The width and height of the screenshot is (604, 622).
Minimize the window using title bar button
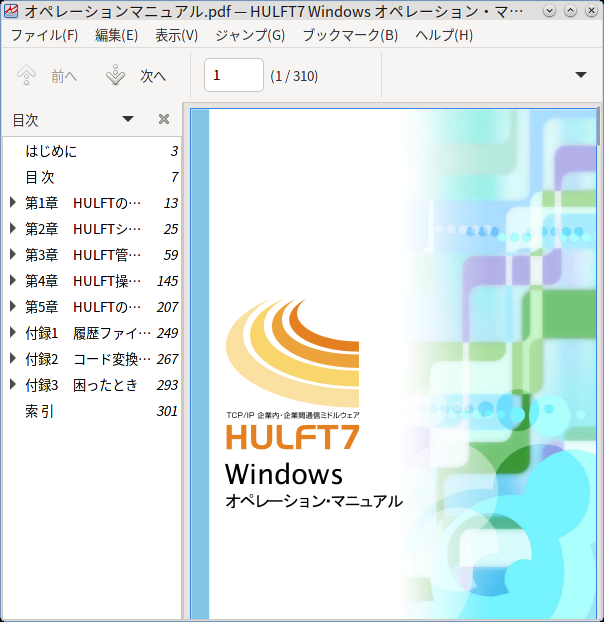point(549,11)
